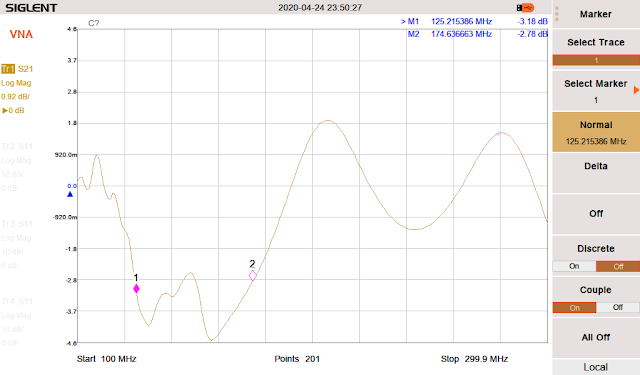The image size is (640, 375).
Task: Click the M1 marker readout row
Action: click(474, 22)
